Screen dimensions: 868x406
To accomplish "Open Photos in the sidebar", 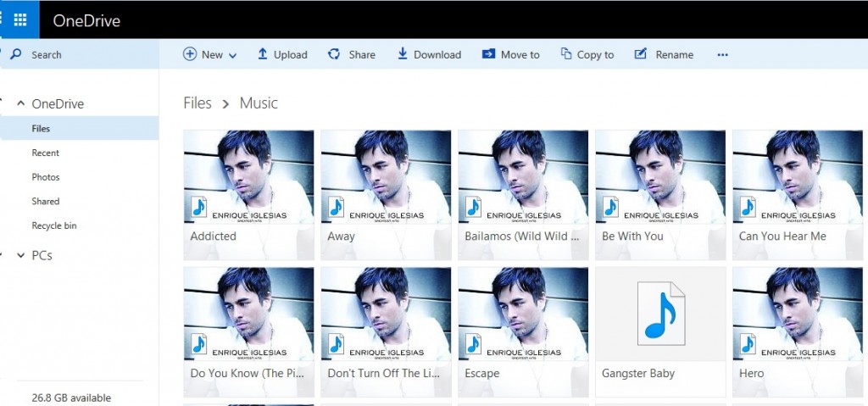I will click(46, 177).
